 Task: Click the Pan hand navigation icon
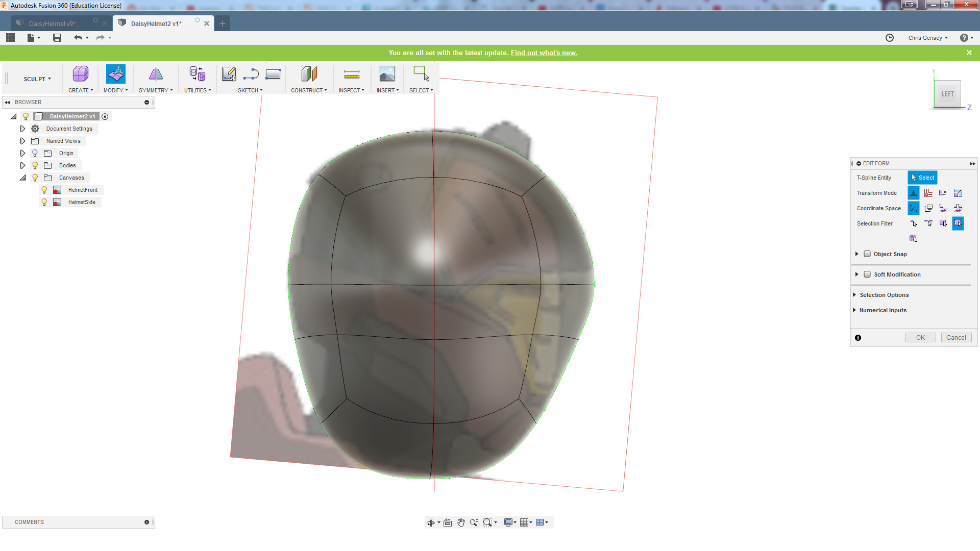coord(461,522)
